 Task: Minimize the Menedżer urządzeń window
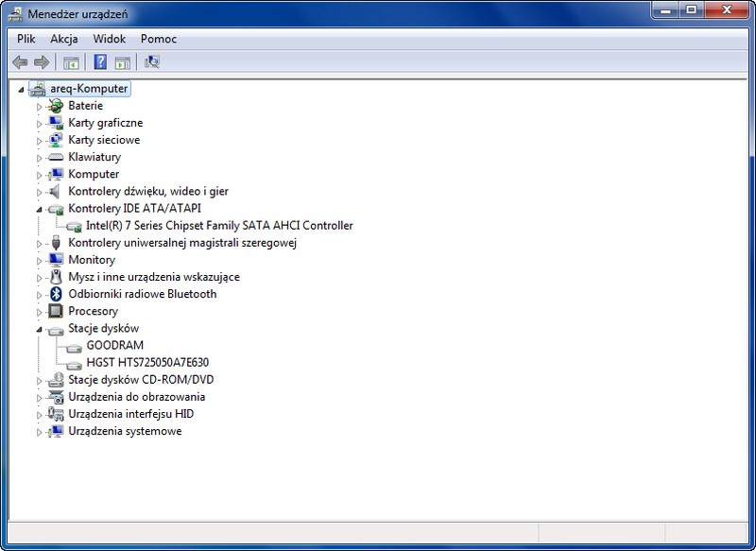point(666,10)
